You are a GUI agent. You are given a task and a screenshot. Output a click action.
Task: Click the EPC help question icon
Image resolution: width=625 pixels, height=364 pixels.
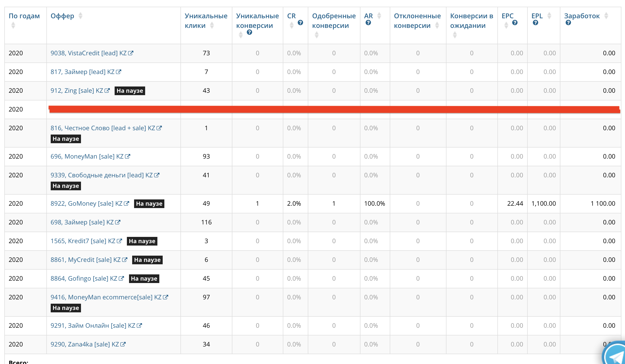click(x=515, y=23)
